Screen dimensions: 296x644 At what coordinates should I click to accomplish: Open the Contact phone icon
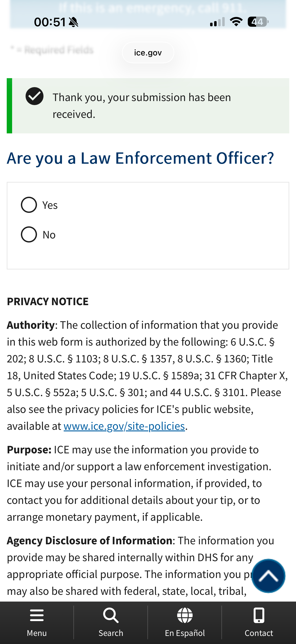click(x=259, y=616)
